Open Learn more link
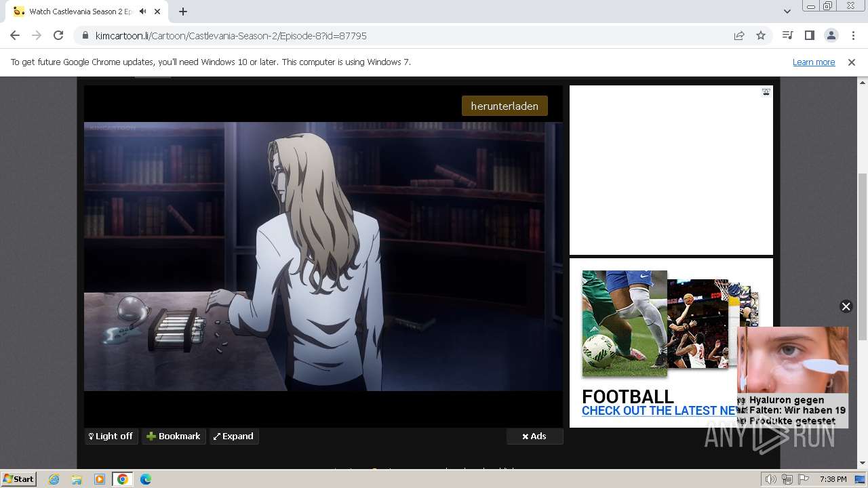The image size is (868, 488). [814, 62]
